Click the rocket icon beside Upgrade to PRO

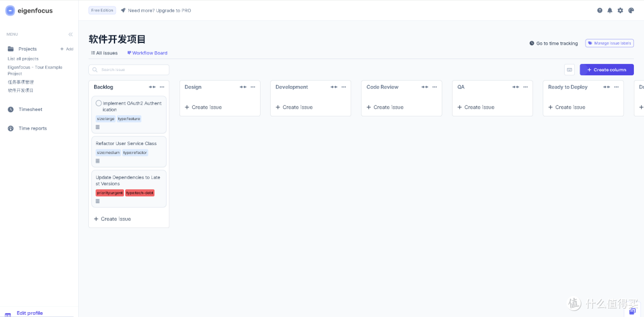coord(123,10)
